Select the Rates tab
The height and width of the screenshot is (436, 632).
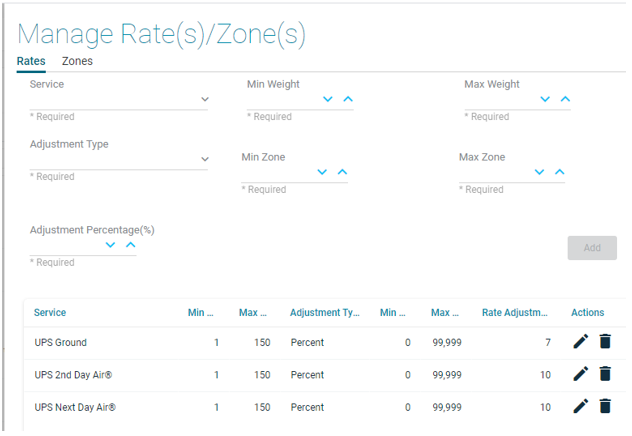point(31,61)
